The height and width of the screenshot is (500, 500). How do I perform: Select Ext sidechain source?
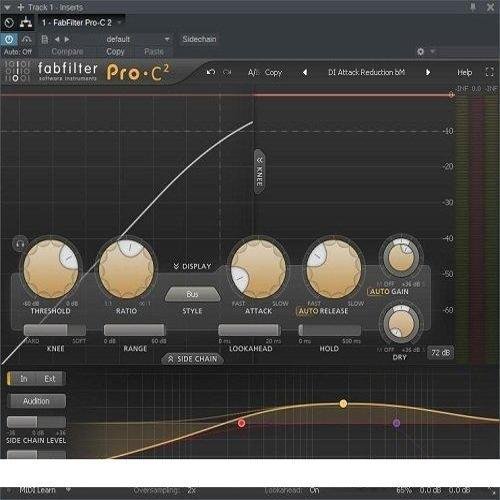[x=50, y=379]
